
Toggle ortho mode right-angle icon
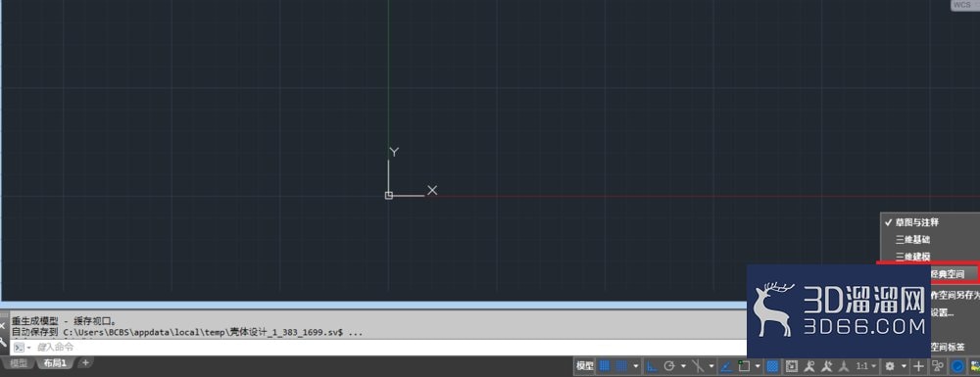[652, 366]
